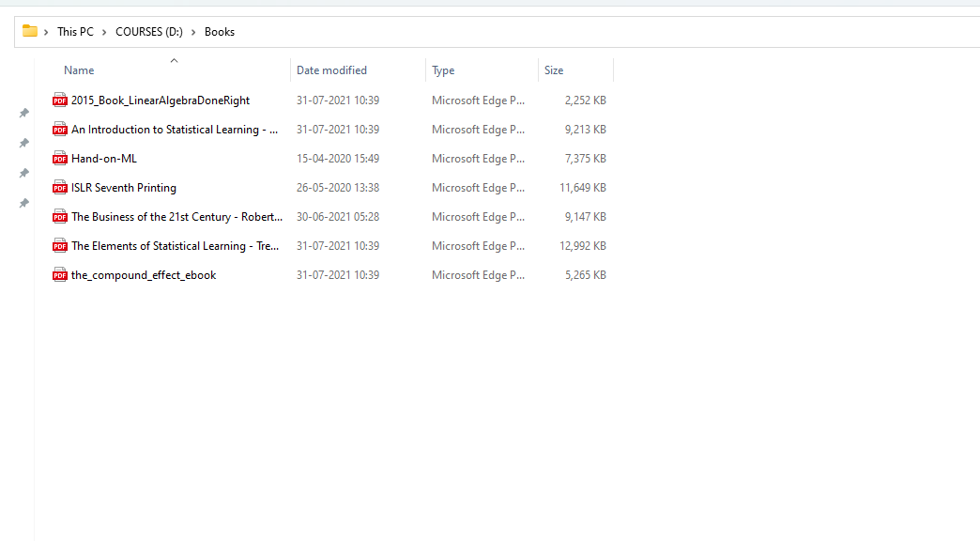980x541 pixels.
Task: Click the PDF icon of 2015_Book_LinearAlgebraDoneRight
Action: (x=60, y=100)
